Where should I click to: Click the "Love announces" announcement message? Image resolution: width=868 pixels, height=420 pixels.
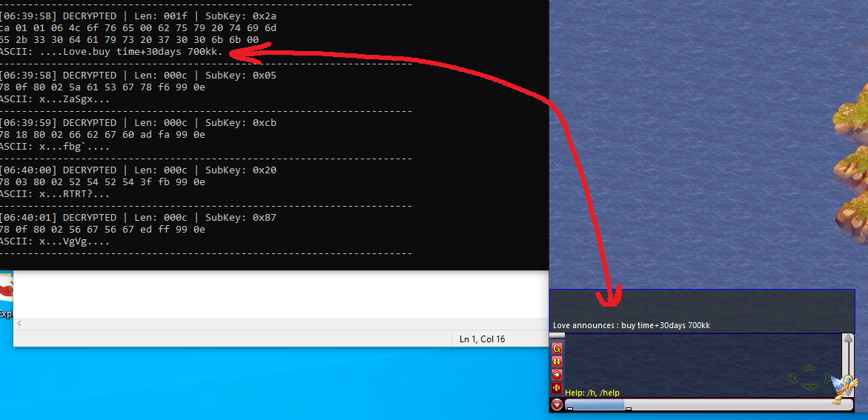[632, 325]
